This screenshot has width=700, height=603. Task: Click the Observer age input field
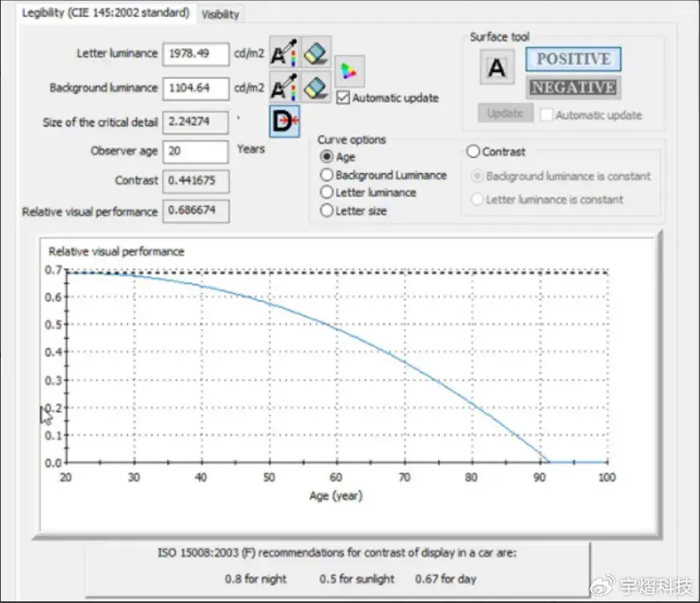pyautogui.click(x=196, y=151)
